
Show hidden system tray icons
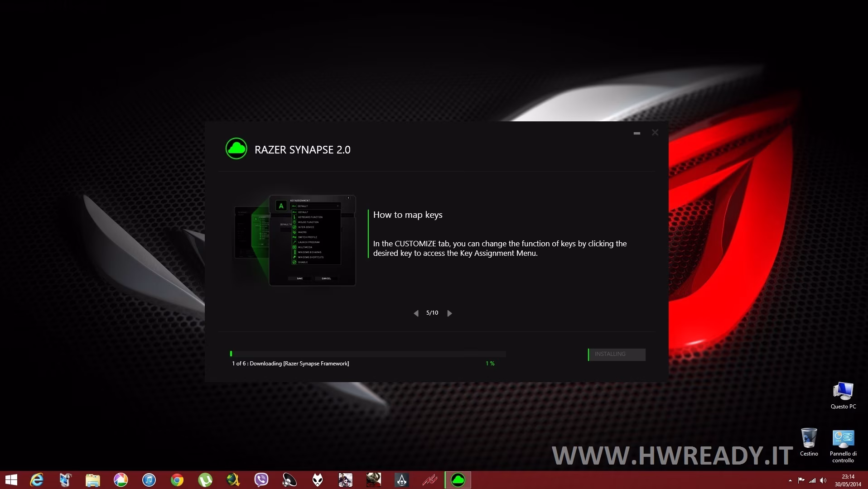(x=791, y=480)
